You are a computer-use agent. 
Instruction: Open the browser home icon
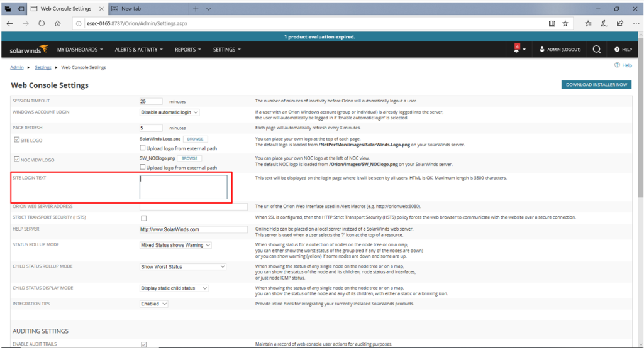(x=57, y=23)
